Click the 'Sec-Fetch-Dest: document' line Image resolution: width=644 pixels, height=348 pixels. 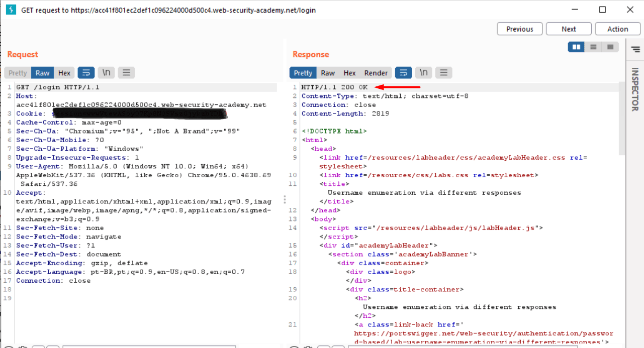69,254
